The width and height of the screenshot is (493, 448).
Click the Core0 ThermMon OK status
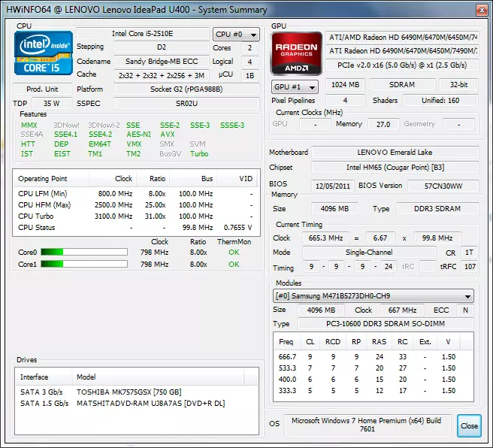(234, 252)
